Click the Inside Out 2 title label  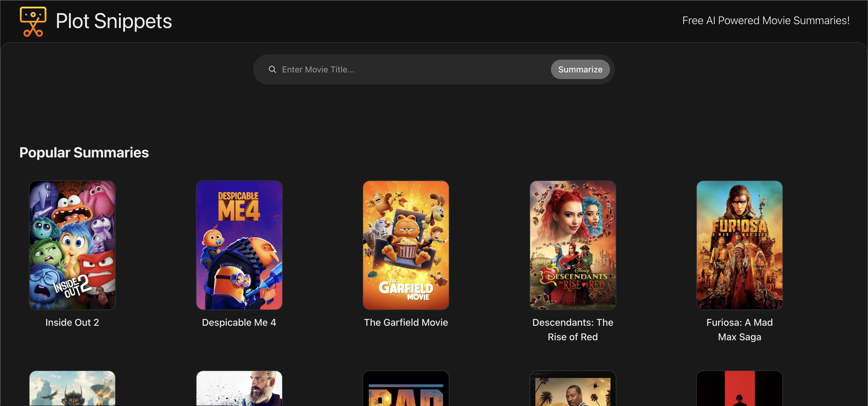pos(72,322)
